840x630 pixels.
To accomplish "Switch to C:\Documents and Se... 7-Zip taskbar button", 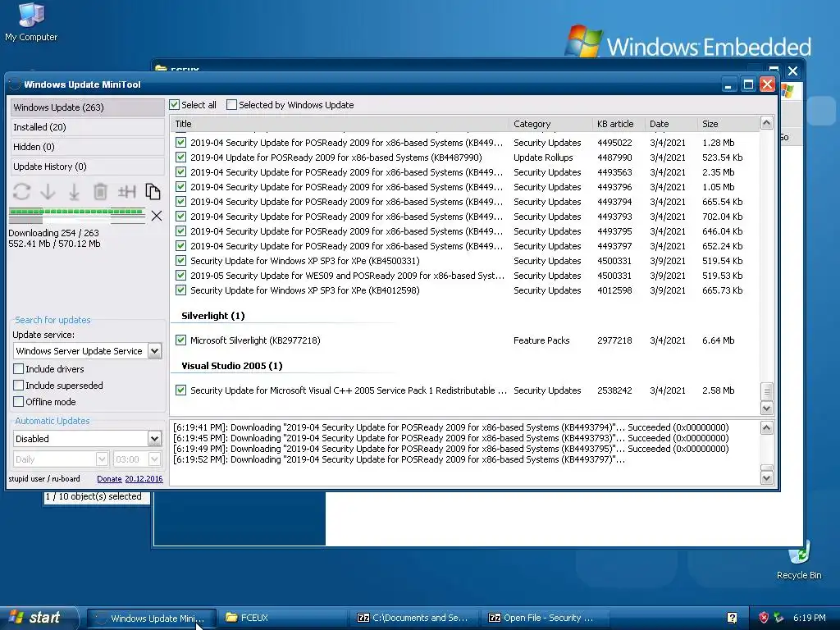I will click(x=416, y=618).
